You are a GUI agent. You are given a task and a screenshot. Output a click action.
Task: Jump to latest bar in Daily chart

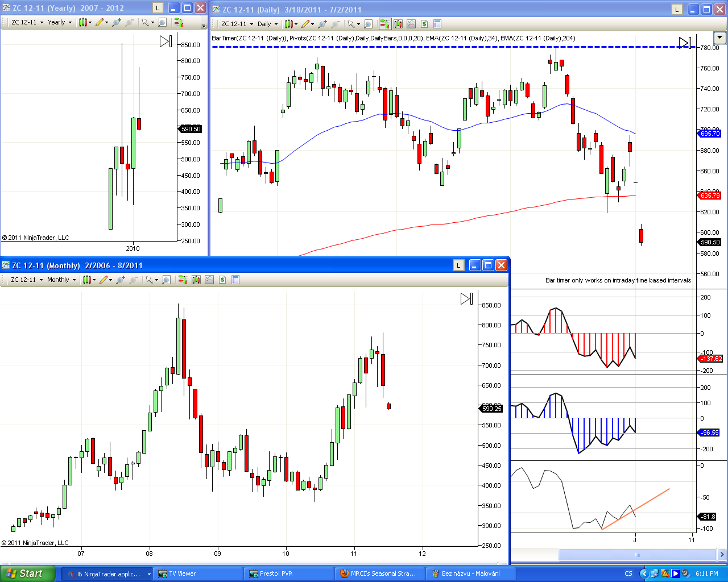(685, 42)
